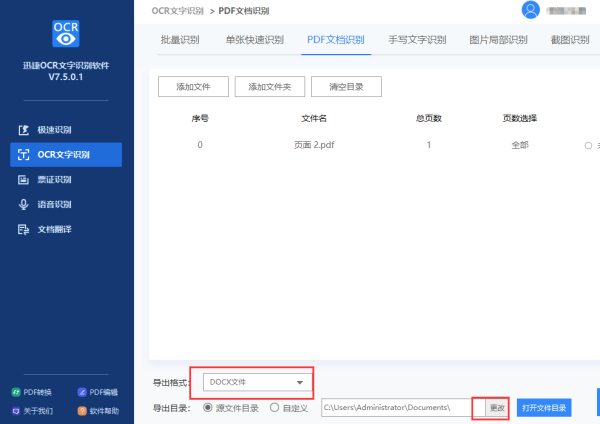This screenshot has width=600, height=424.
Task: Switch to 批量识别 tab
Action: (x=180, y=40)
